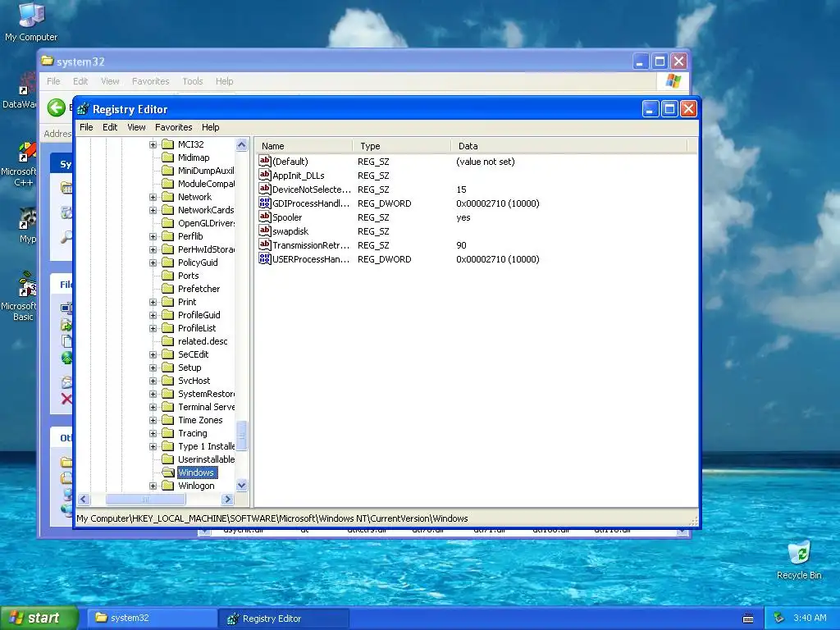Sort values by the Data column header
This screenshot has height=630, width=840.
tap(568, 146)
